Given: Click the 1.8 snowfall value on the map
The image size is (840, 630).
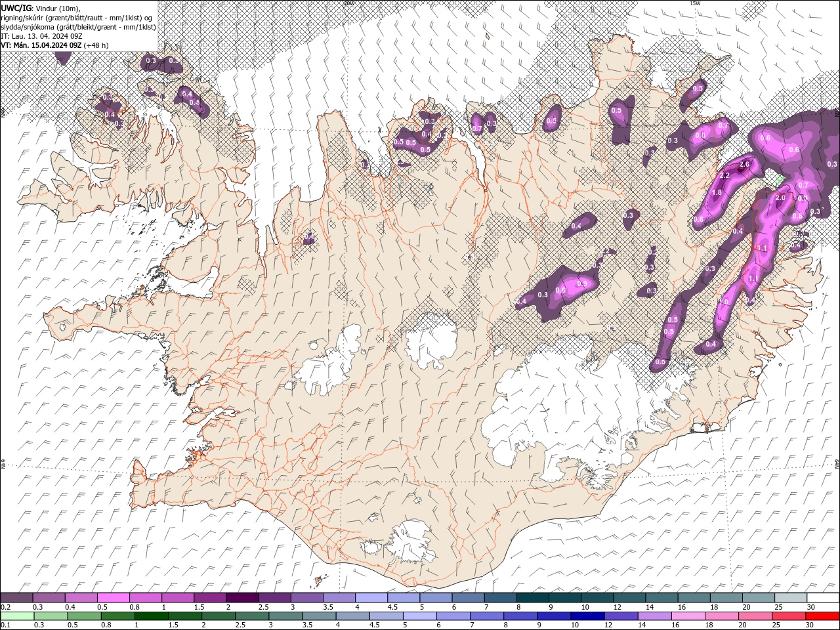Looking at the screenshot, I should 717,193.
